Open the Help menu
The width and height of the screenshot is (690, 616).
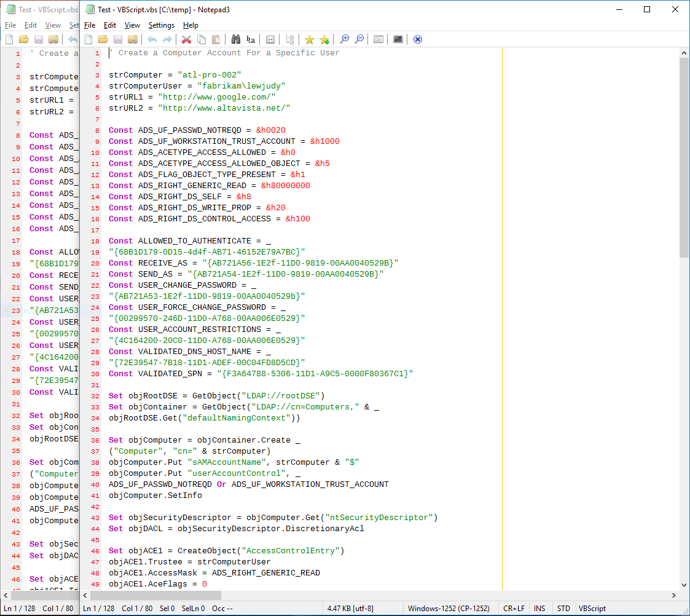pyautogui.click(x=190, y=25)
